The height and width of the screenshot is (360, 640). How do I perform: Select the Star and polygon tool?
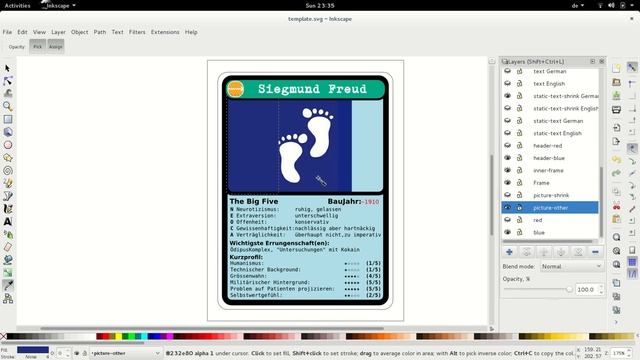tap(7, 158)
